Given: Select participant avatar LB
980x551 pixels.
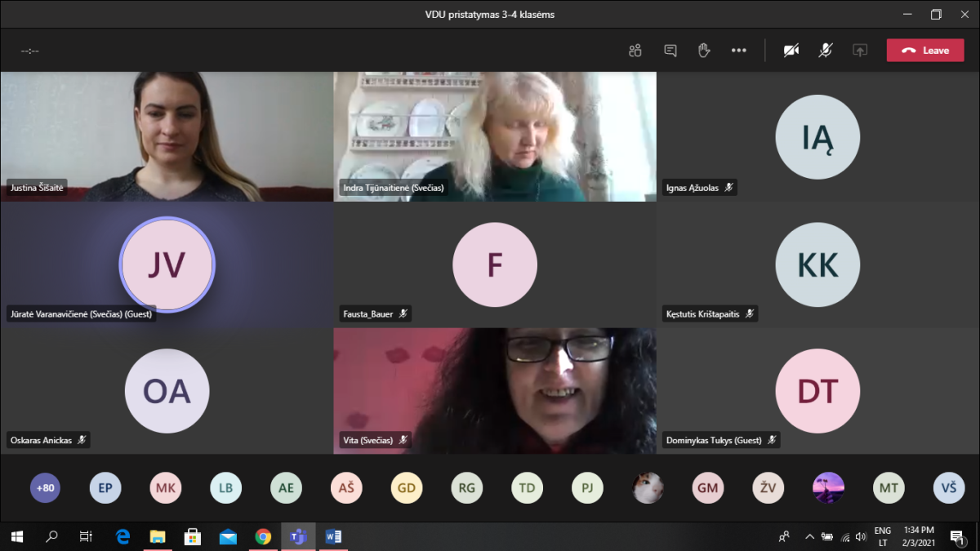Looking at the screenshot, I should [x=226, y=488].
